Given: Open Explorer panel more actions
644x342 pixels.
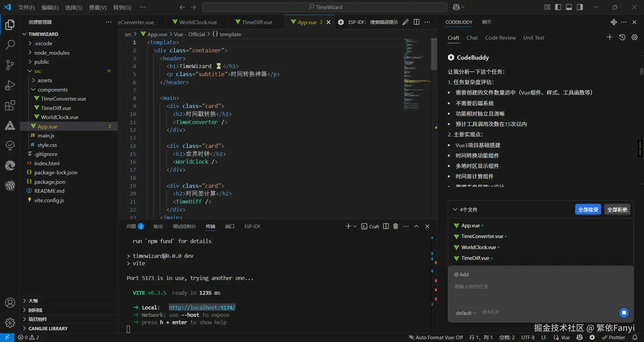Looking at the screenshot, I should coord(109,22).
